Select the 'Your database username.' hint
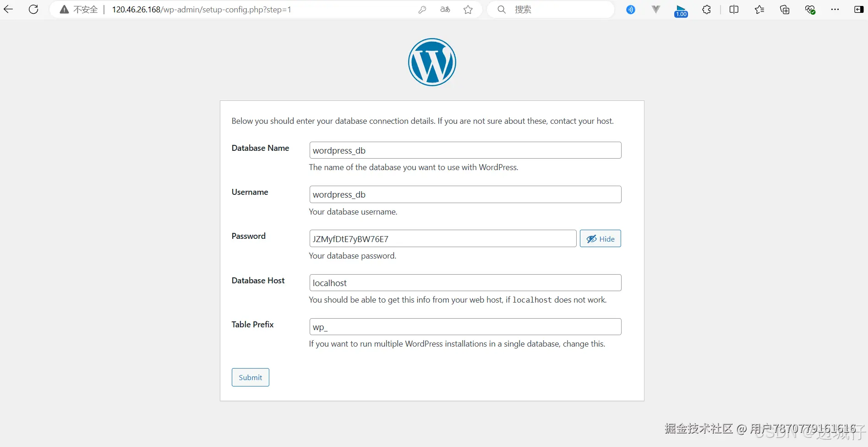Viewport: 868px width, 447px height. click(353, 212)
